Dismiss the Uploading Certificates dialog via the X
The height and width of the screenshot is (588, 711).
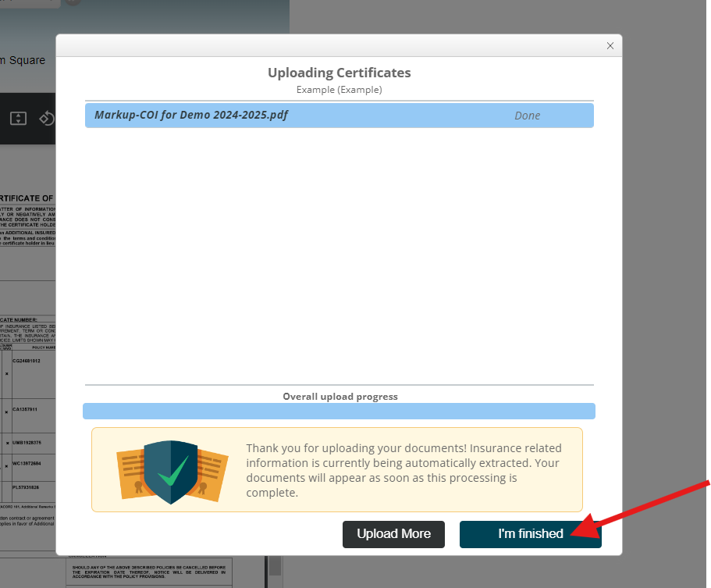[x=610, y=45]
